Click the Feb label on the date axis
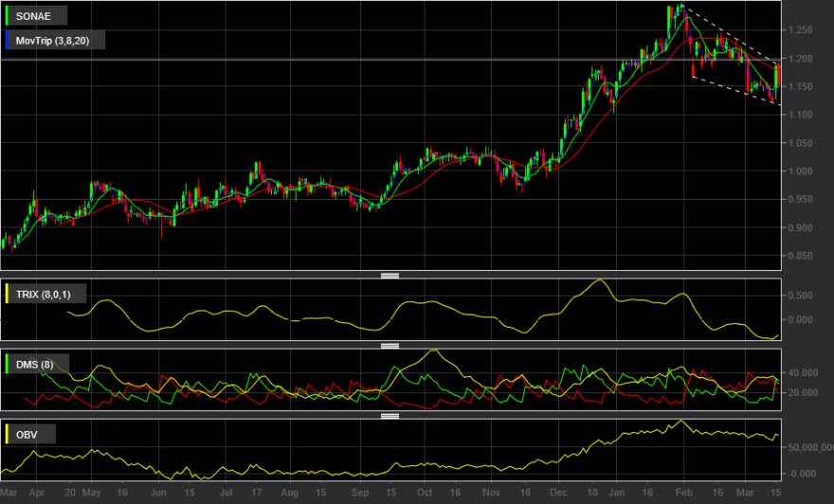The width and height of the screenshot is (834, 504). click(x=683, y=493)
